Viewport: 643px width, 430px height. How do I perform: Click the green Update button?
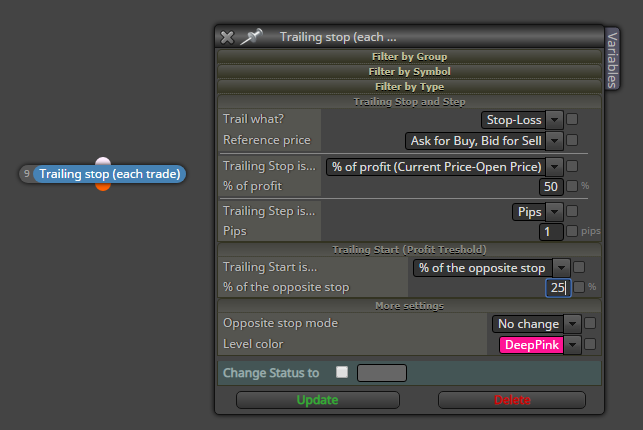click(318, 400)
